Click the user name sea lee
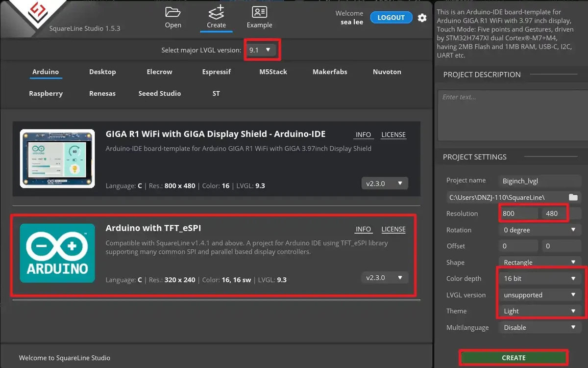 (x=352, y=22)
